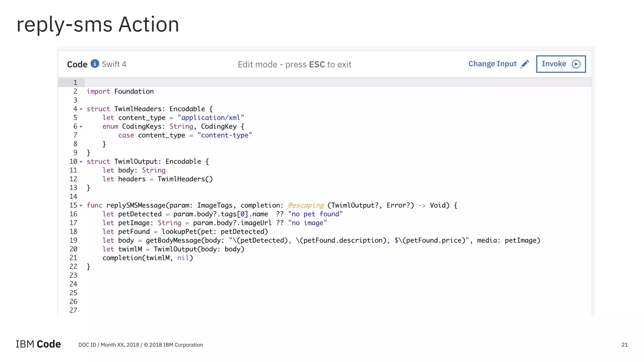
Task: Click 'lookupPet(pet: petDetected)' on line 18
Action: coord(215,232)
